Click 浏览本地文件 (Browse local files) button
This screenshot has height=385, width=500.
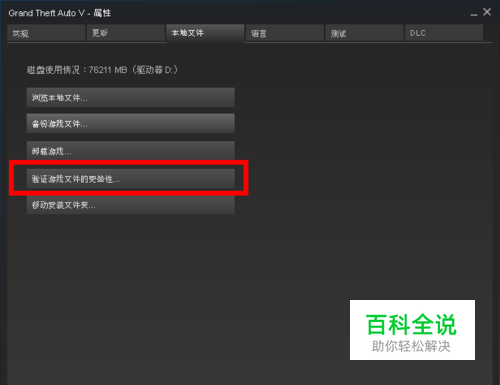[x=131, y=98]
